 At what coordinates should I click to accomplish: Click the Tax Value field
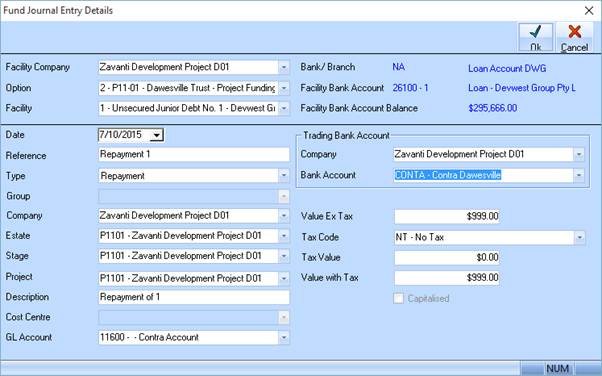tap(447, 257)
